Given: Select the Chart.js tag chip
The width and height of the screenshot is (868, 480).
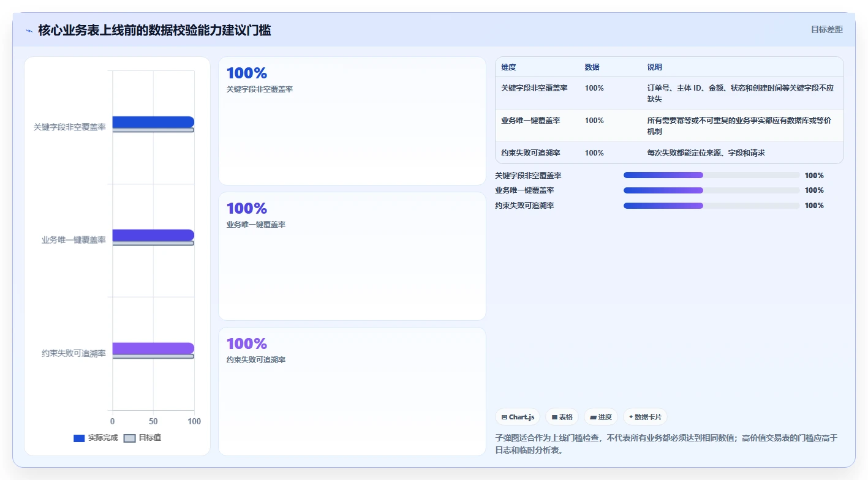Looking at the screenshot, I should [x=518, y=417].
